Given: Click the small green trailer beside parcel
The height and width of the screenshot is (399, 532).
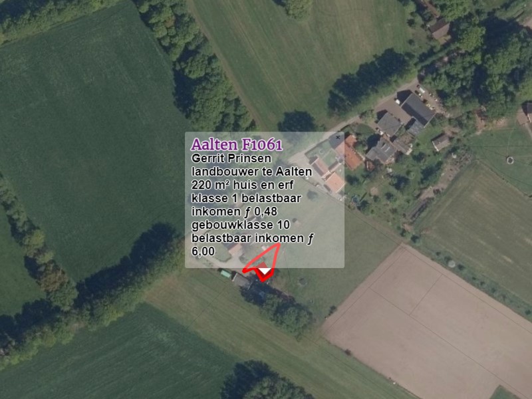Looking at the screenshot, I should [226, 274].
